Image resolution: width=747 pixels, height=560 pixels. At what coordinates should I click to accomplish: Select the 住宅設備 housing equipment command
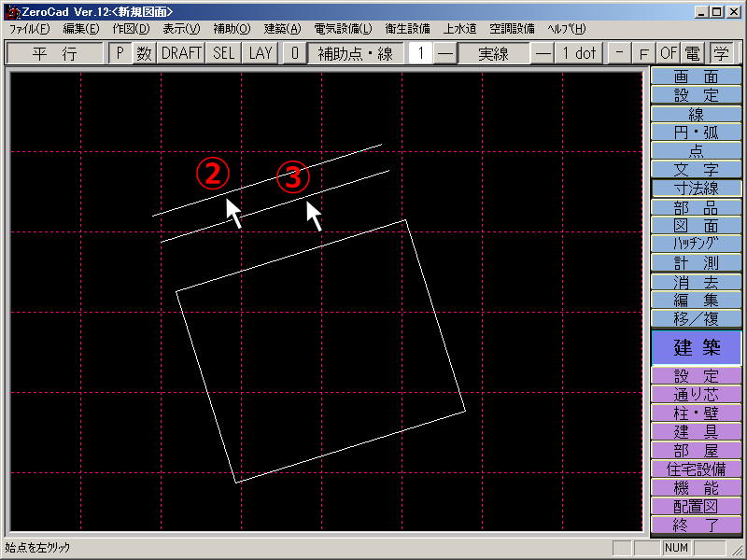(x=696, y=469)
